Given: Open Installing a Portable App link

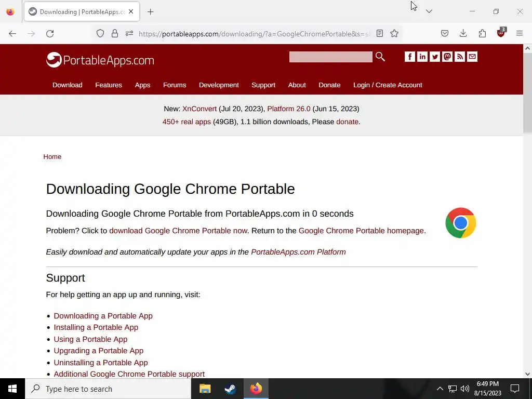Looking at the screenshot, I should click(x=96, y=327).
